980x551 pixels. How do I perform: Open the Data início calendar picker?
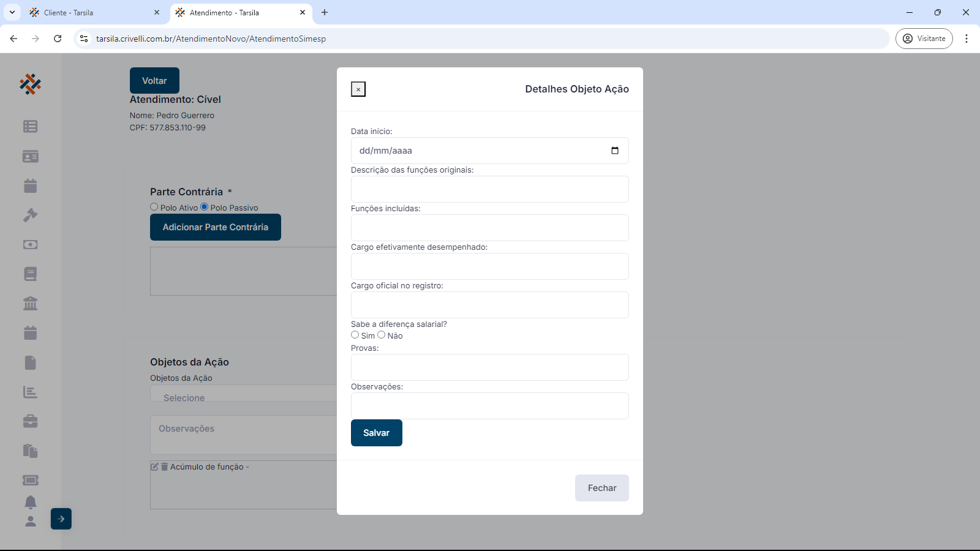615,151
